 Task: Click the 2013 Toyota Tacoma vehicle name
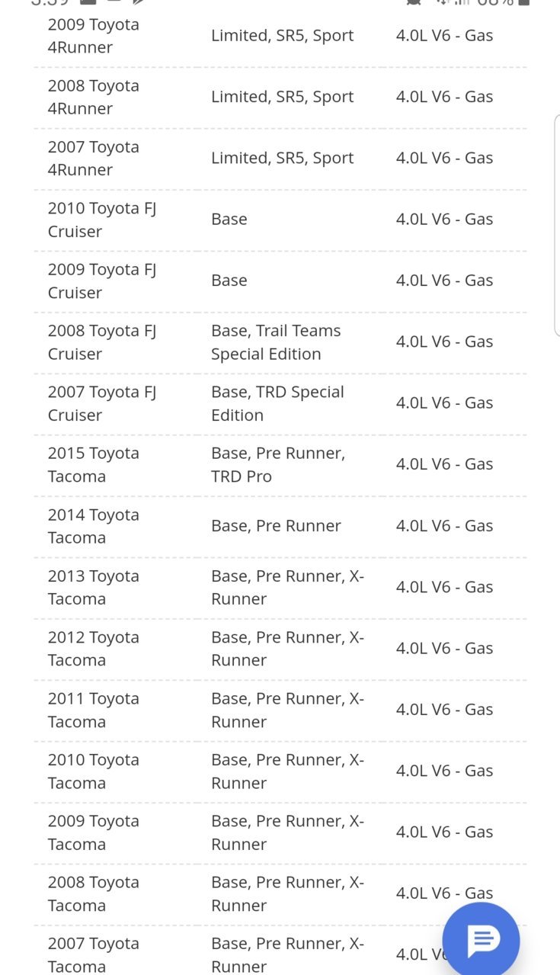click(94, 588)
